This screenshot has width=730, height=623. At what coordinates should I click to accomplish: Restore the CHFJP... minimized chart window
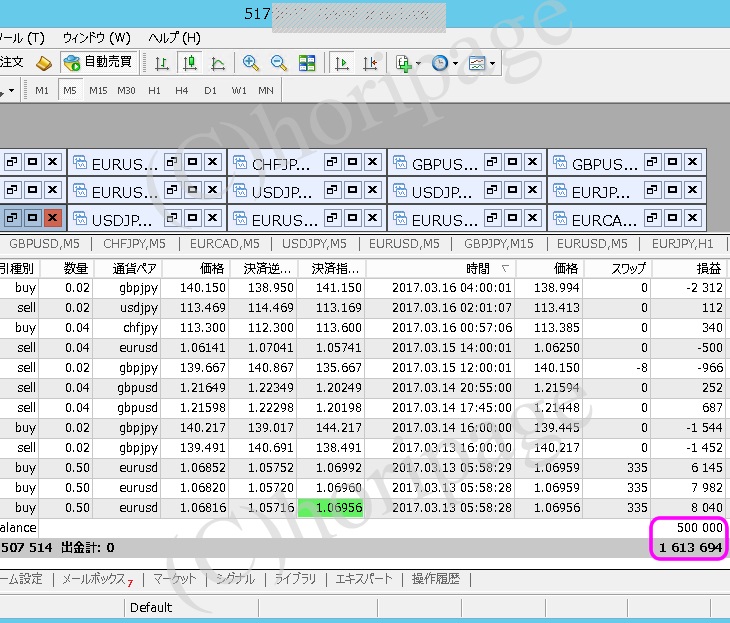(x=332, y=162)
